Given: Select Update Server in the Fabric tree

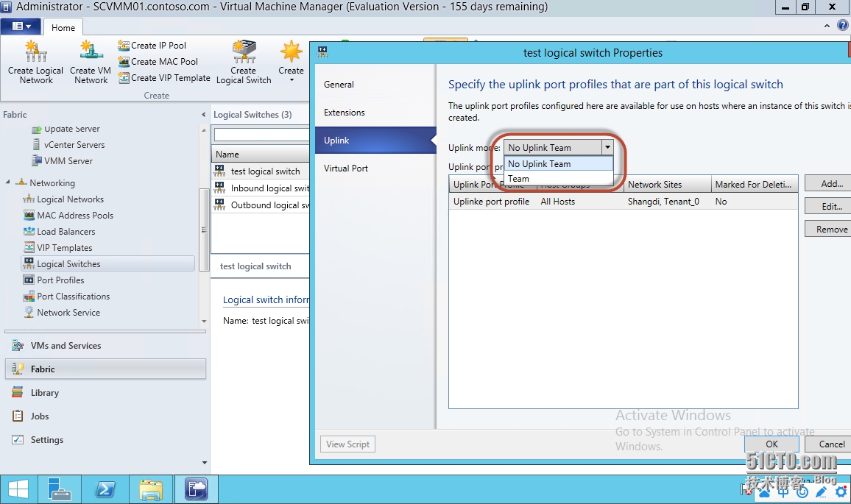Looking at the screenshot, I should click(71, 129).
